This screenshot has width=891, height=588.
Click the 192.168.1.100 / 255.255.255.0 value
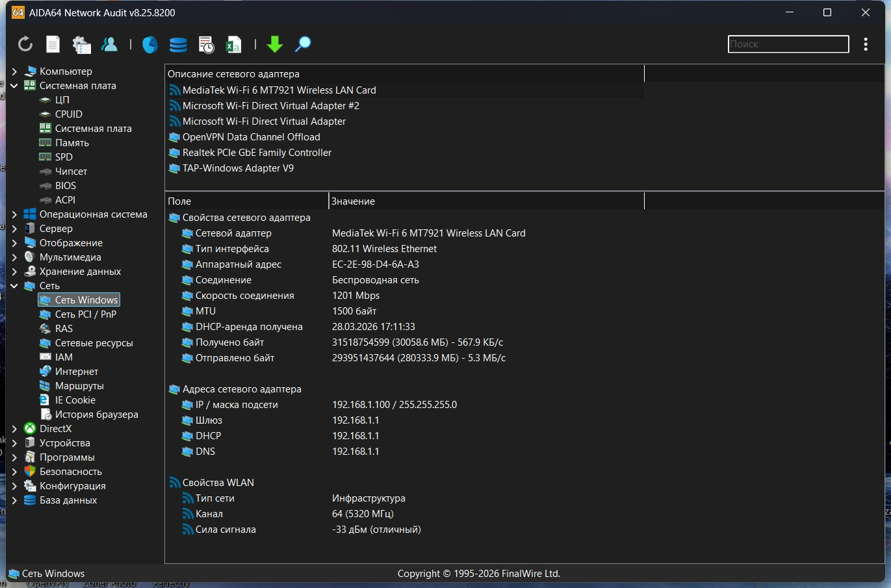[x=394, y=405]
